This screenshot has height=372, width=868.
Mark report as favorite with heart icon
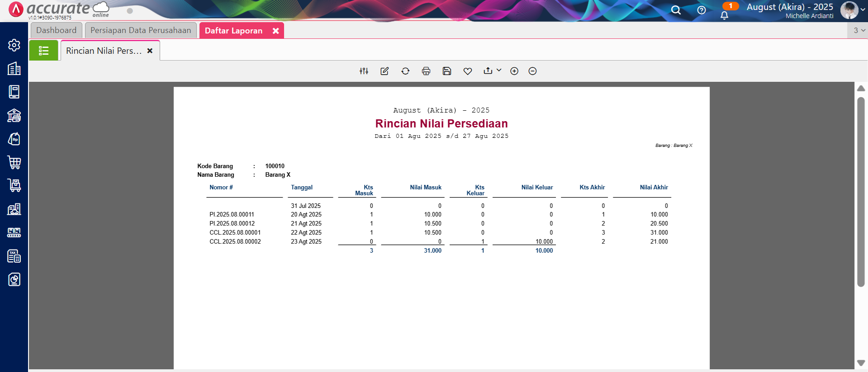click(468, 71)
